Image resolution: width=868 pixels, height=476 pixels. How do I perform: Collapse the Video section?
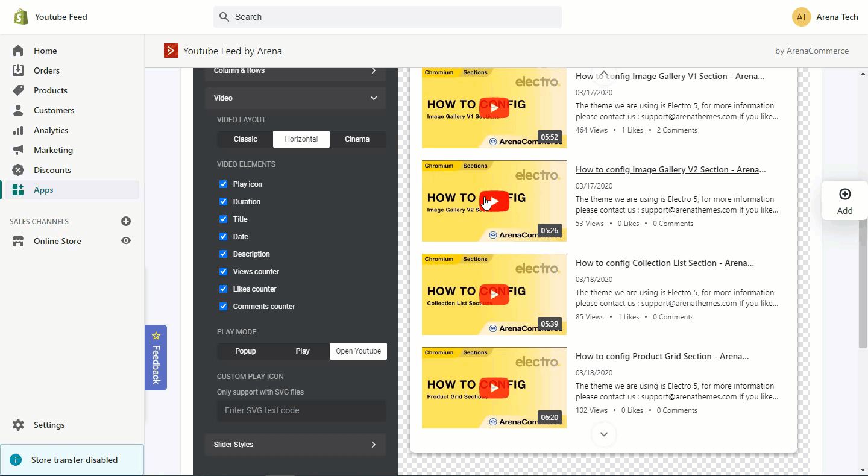pyautogui.click(x=295, y=98)
